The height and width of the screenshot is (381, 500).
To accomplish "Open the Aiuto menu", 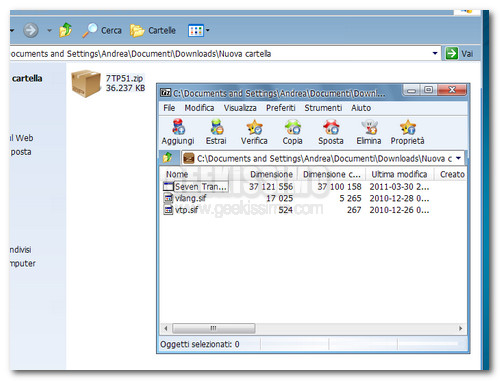I will 361,108.
